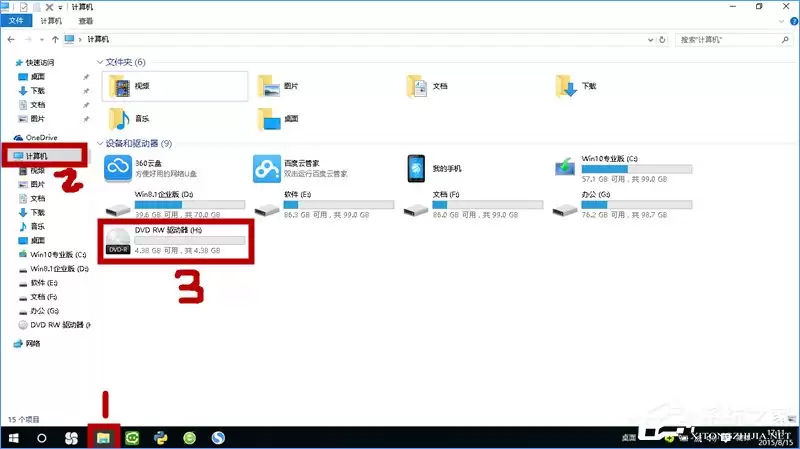Screen dimensions: 800x449
Task: Switch to the 查看 ribbon tab
Action: click(x=86, y=21)
